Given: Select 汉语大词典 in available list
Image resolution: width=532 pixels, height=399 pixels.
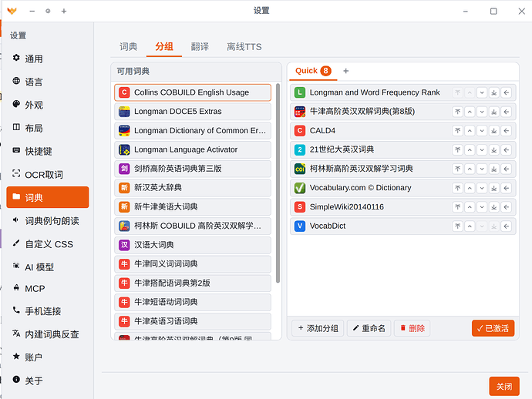Looking at the screenshot, I should [193, 245].
